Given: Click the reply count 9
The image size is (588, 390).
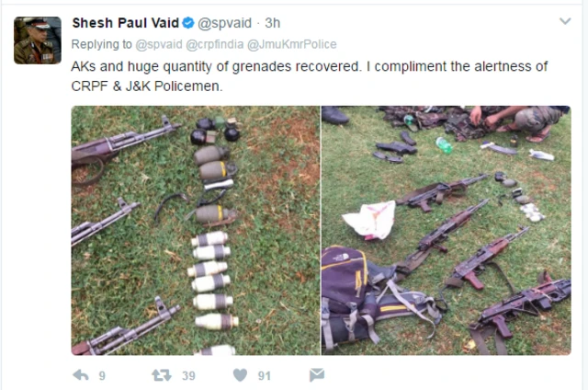Looking at the screenshot, I should click(102, 375).
